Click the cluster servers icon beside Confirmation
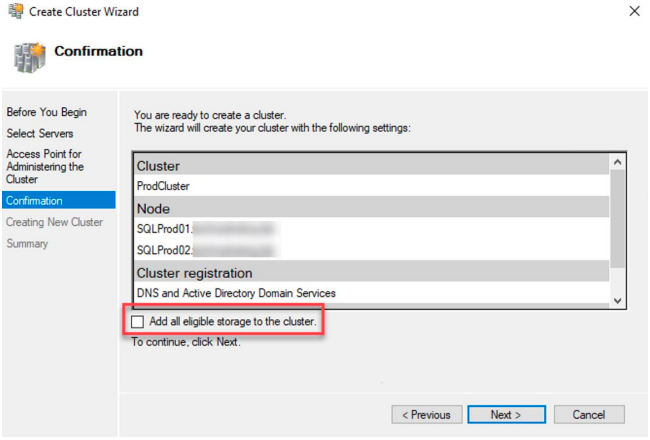Screen dimensions: 650x440 point(29,58)
